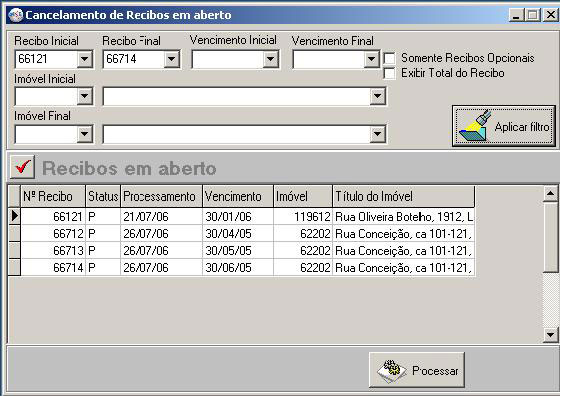The image size is (563, 396).
Task: Click the scroll down arrow of the grid
Action: (x=550, y=335)
